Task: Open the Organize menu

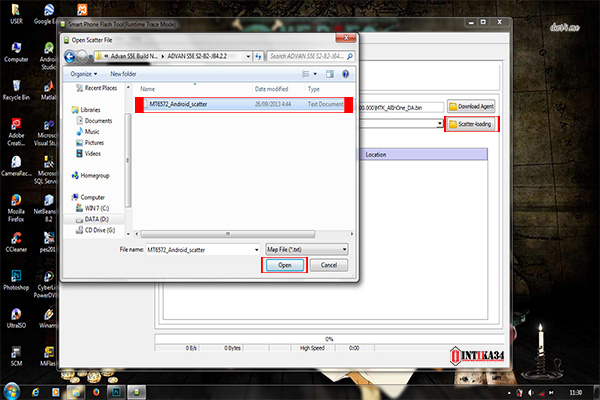Action: click(x=83, y=74)
